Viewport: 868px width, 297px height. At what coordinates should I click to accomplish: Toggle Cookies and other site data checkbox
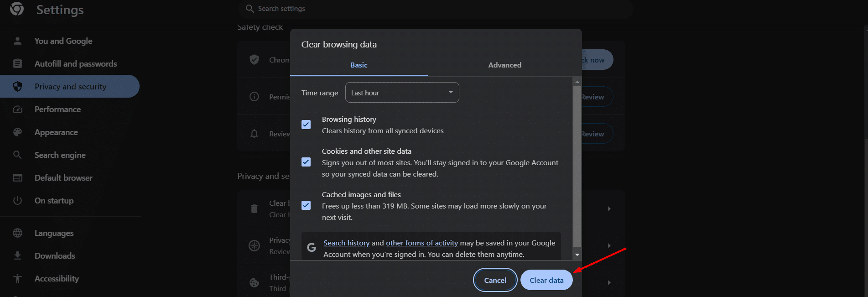[x=306, y=162]
